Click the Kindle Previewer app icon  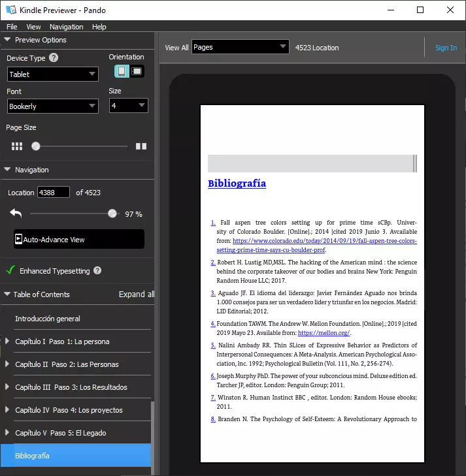[11, 10]
